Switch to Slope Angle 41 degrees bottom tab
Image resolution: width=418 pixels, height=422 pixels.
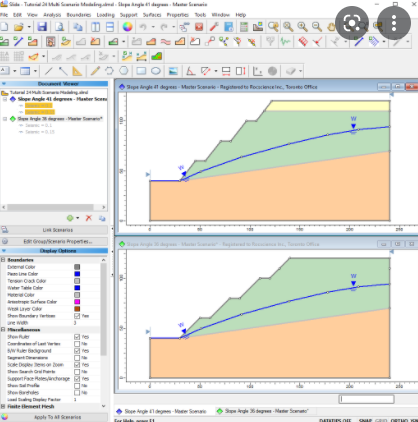click(x=161, y=411)
